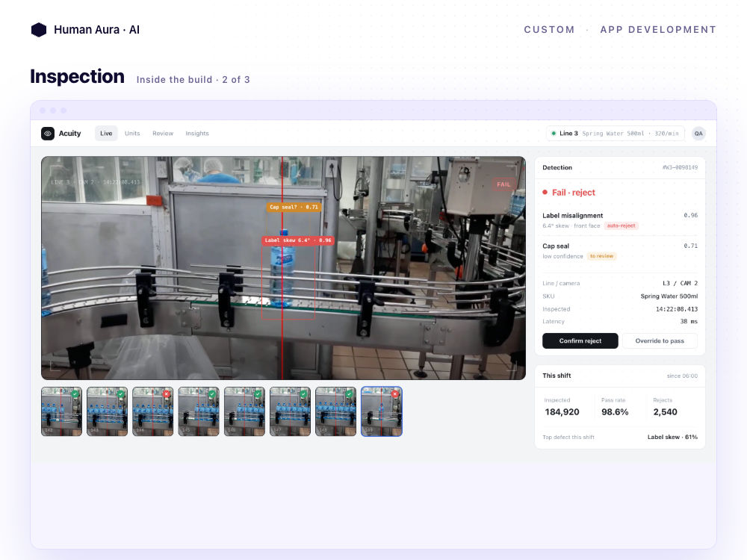Image resolution: width=747 pixels, height=560 pixels.
Task: Click Label skew · 61% top defect
Action: pyautogui.click(x=672, y=437)
